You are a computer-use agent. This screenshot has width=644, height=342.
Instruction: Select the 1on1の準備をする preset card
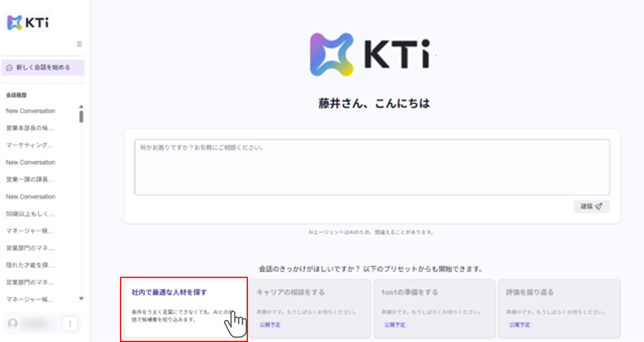tap(434, 309)
